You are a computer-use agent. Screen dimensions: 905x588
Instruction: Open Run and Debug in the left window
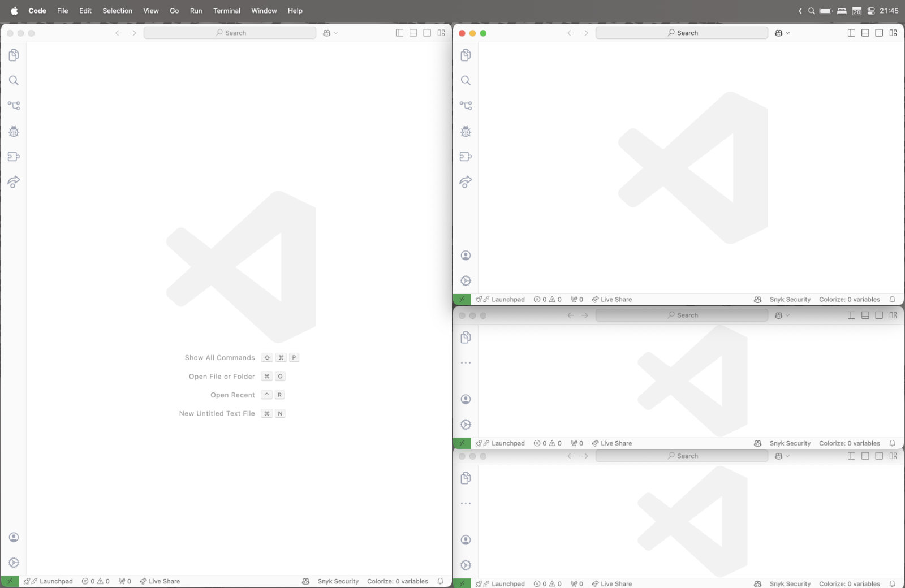pos(14,131)
